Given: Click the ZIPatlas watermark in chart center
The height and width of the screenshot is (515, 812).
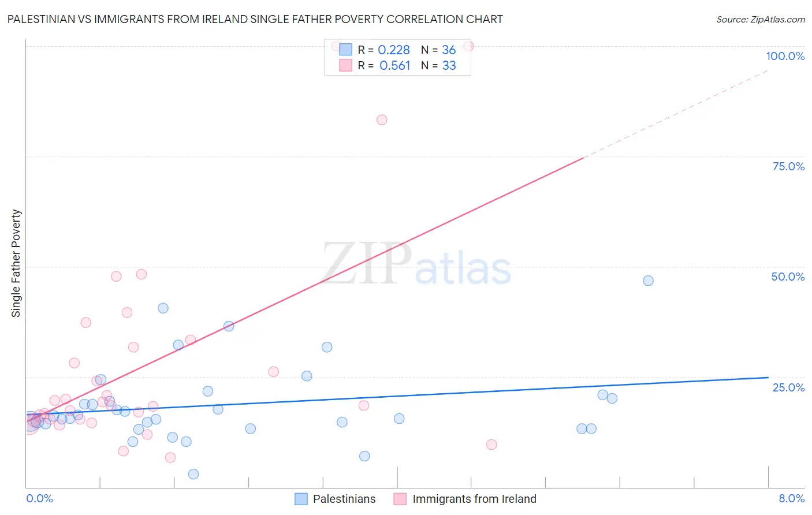Looking at the screenshot, I should point(416,264).
